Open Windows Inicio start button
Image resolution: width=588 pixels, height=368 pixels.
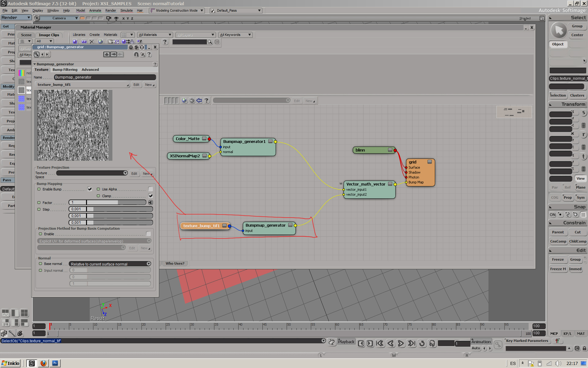tap(11, 363)
